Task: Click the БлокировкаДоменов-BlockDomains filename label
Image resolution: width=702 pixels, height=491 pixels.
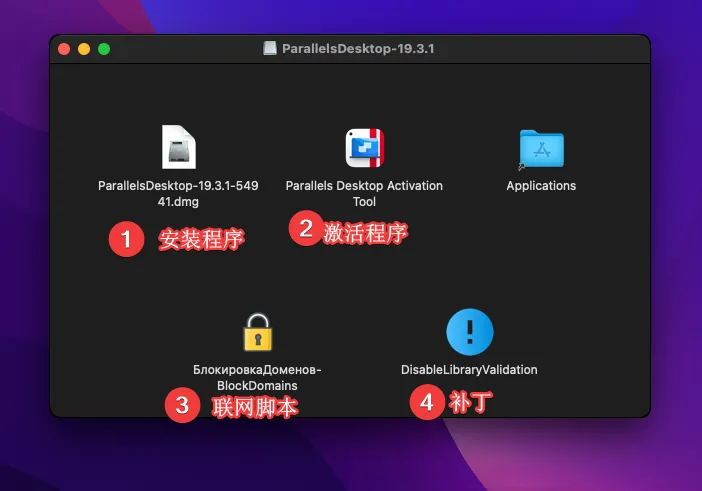Action: click(258, 377)
